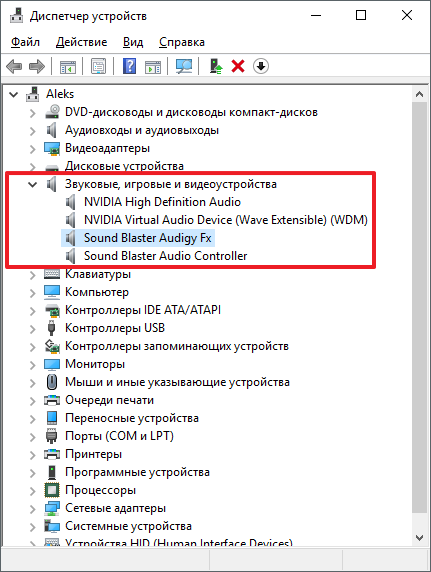Collapse the Aleks root computer node
Image resolution: width=431 pixels, height=572 pixels.
pyautogui.click(x=14, y=95)
